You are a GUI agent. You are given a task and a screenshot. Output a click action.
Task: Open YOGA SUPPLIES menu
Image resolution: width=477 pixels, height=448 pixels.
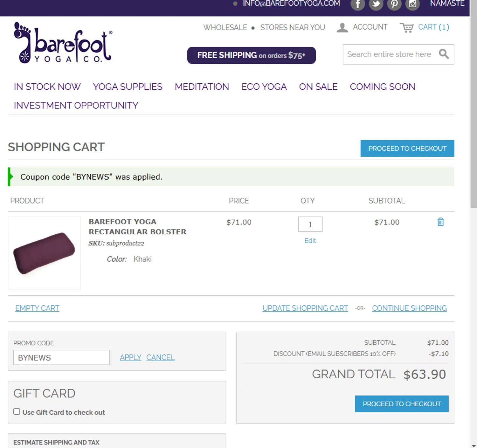(128, 87)
